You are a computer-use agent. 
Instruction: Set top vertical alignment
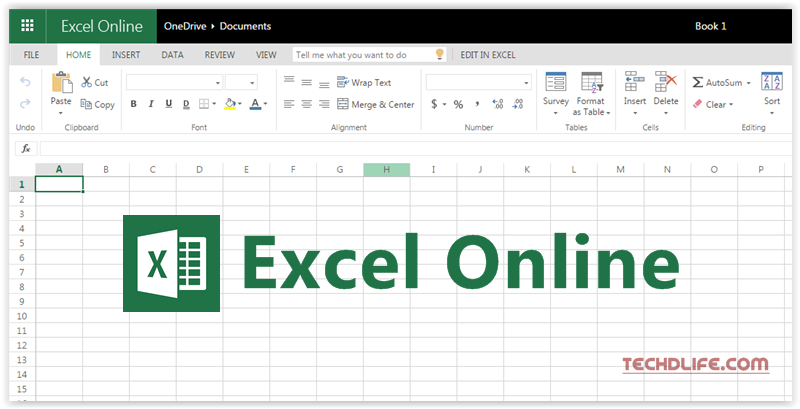289,80
